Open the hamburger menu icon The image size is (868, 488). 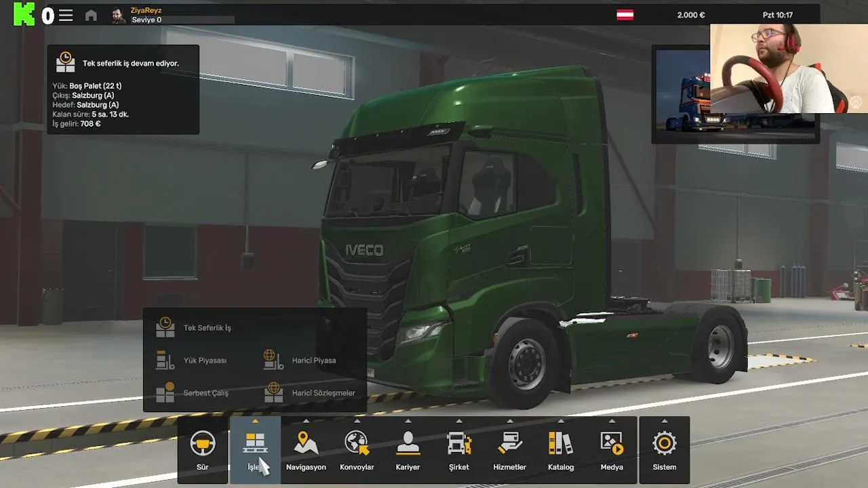[x=66, y=15]
